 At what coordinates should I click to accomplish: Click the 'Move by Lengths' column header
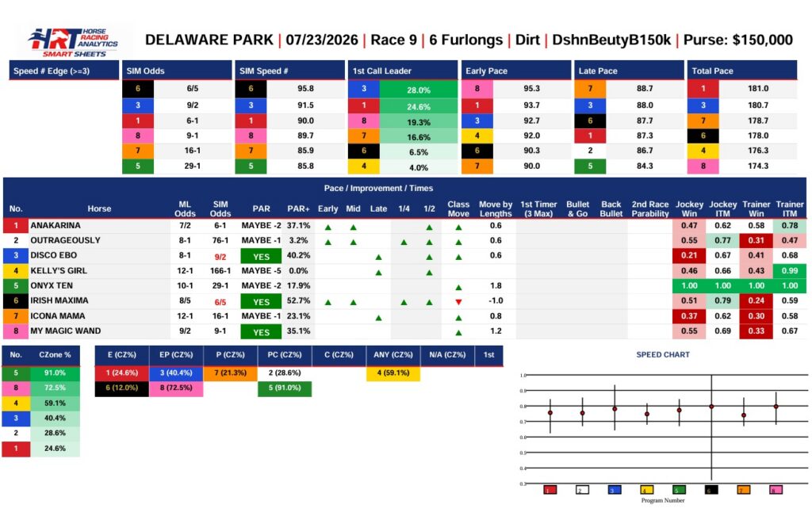[x=496, y=208]
